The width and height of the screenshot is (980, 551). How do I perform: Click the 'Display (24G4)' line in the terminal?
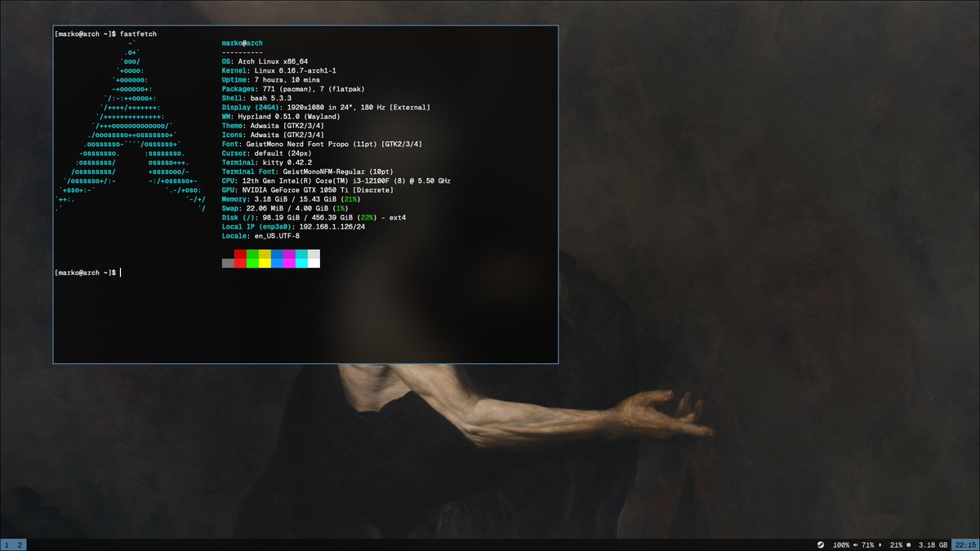point(326,108)
